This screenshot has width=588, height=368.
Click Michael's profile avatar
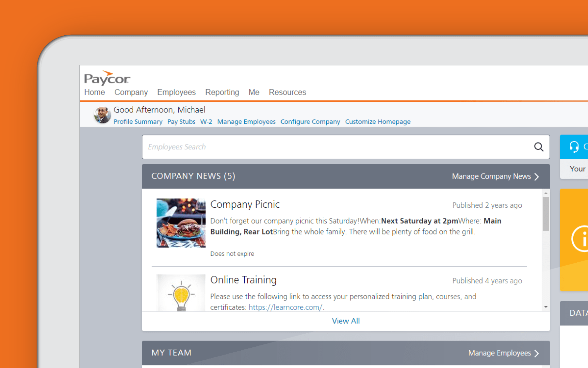coord(102,115)
